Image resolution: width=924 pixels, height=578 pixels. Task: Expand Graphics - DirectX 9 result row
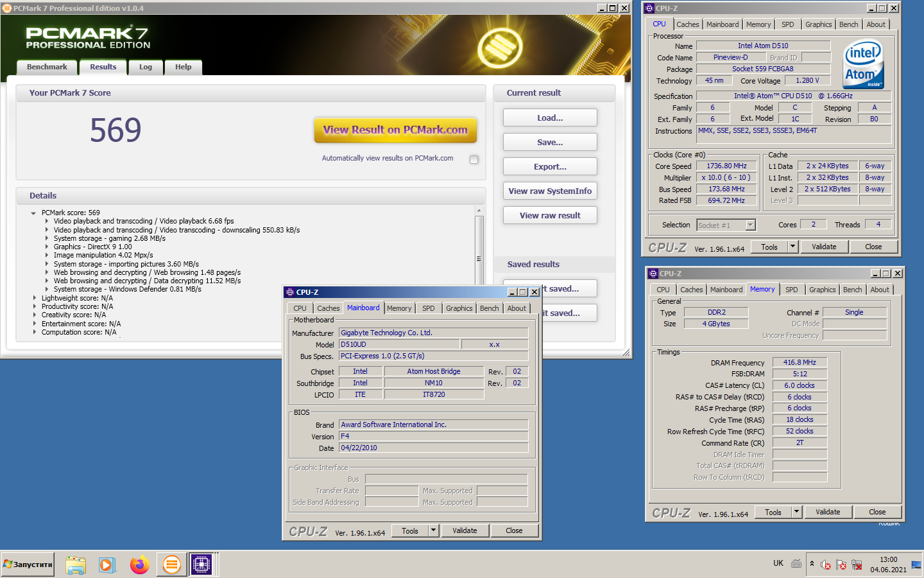click(x=47, y=247)
